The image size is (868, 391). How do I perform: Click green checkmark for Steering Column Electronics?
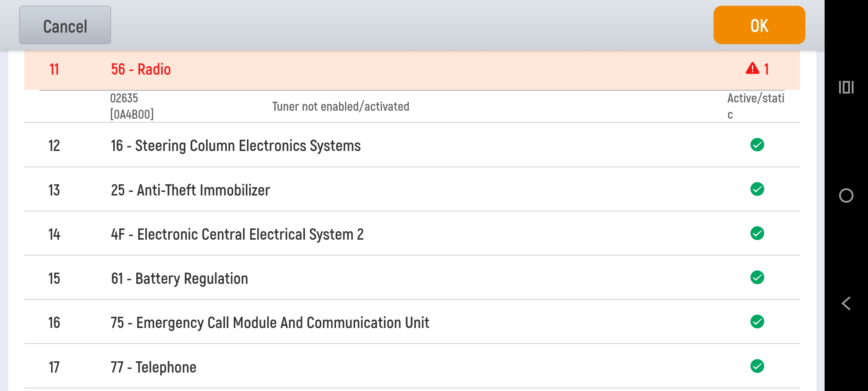[757, 145]
